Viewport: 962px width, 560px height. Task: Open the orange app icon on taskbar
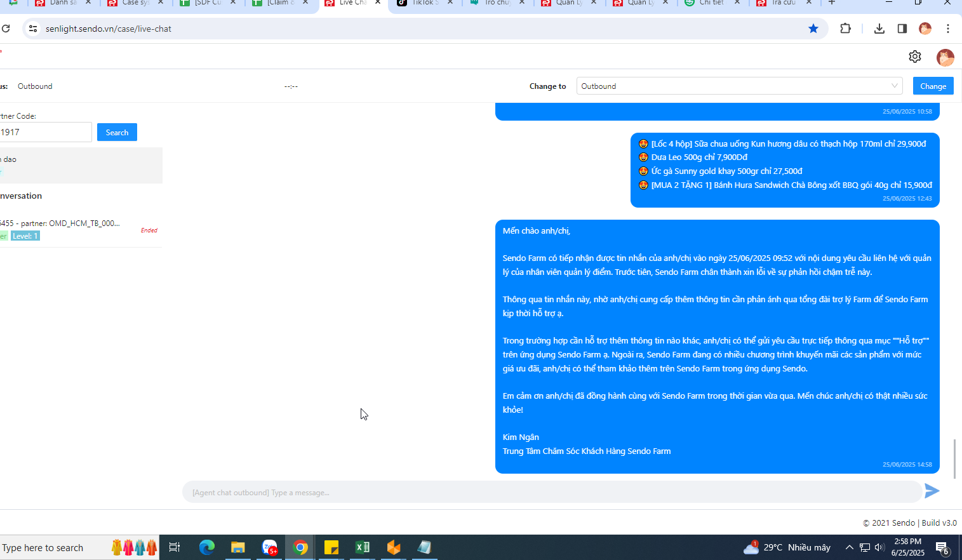[x=394, y=547]
